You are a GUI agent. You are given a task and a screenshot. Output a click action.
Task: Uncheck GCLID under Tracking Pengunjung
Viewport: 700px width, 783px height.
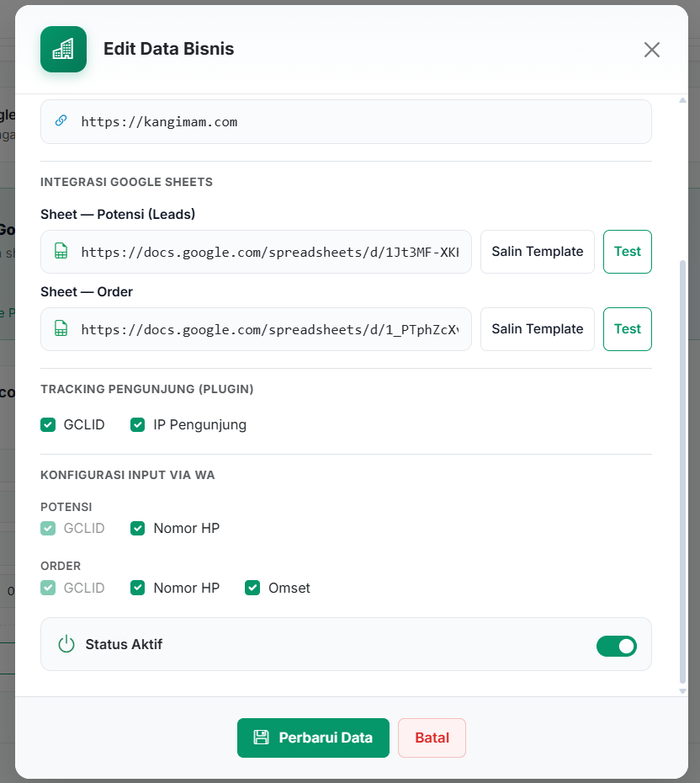[48, 425]
